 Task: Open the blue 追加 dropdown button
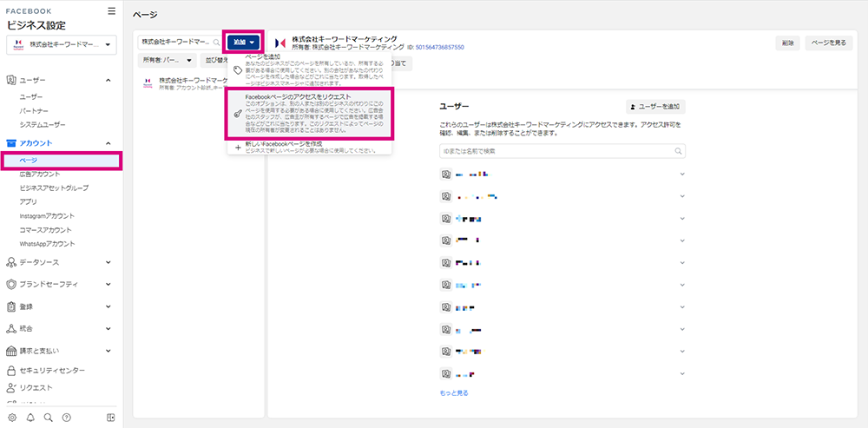click(244, 42)
